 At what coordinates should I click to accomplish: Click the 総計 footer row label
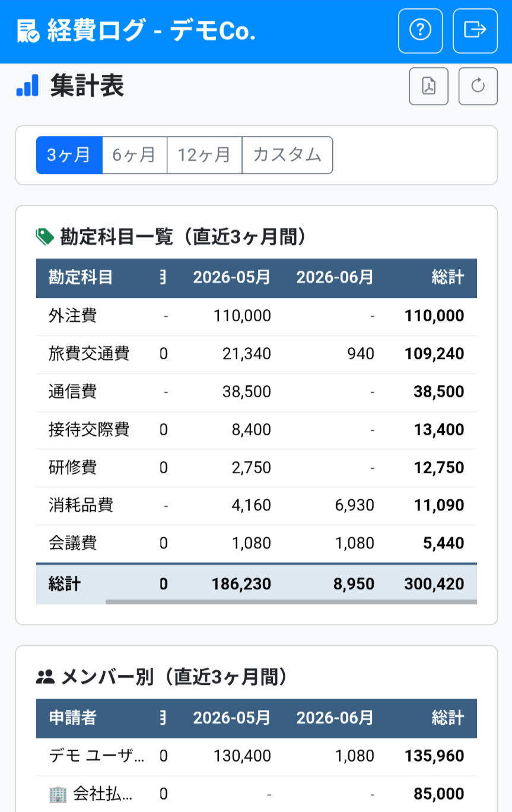[x=65, y=584]
